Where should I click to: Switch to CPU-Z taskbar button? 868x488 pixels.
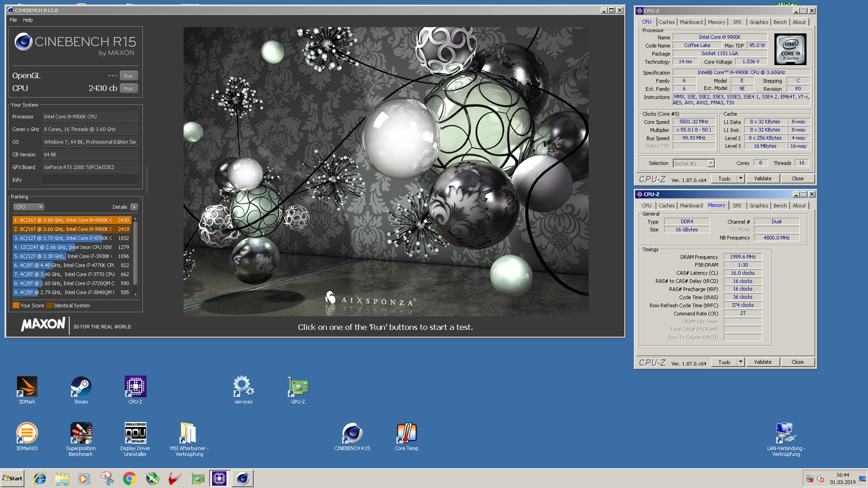point(219,479)
